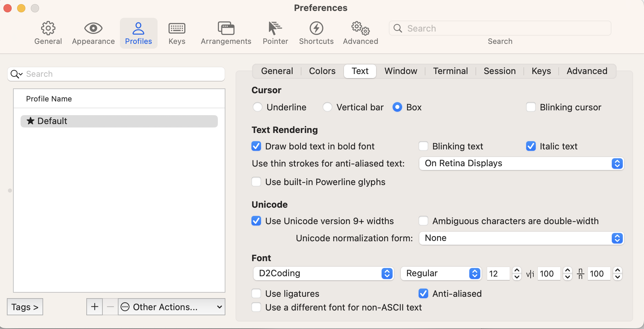The width and height of the screenshot is (644, 329).
Task: Enable Use built-in Powerline glyphs
Action: (256, 182)
